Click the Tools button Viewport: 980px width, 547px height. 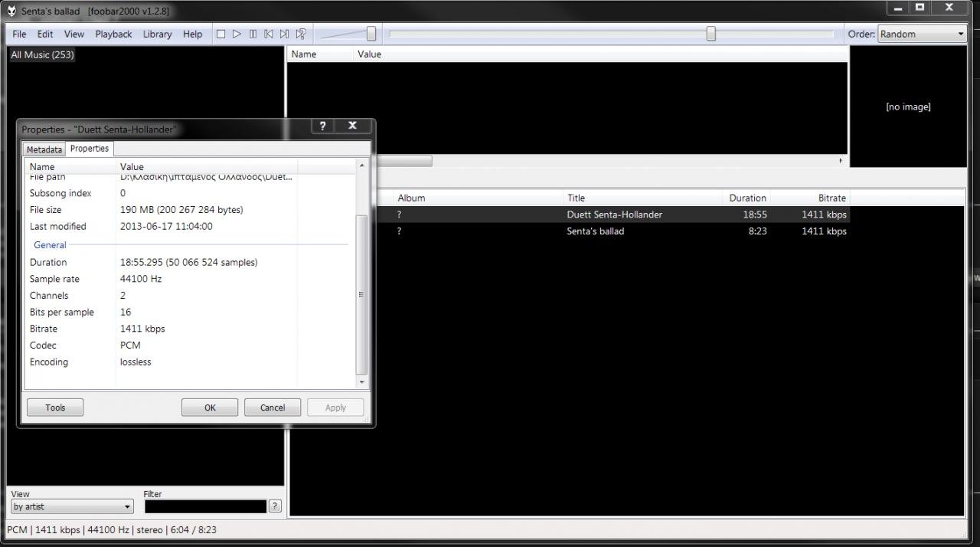click(x=55, y=408)
